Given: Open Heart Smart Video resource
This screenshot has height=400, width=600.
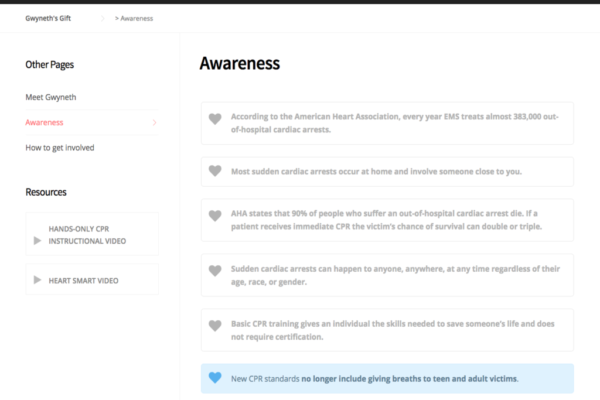Looking at the screenshot, I should pos(83,280).
